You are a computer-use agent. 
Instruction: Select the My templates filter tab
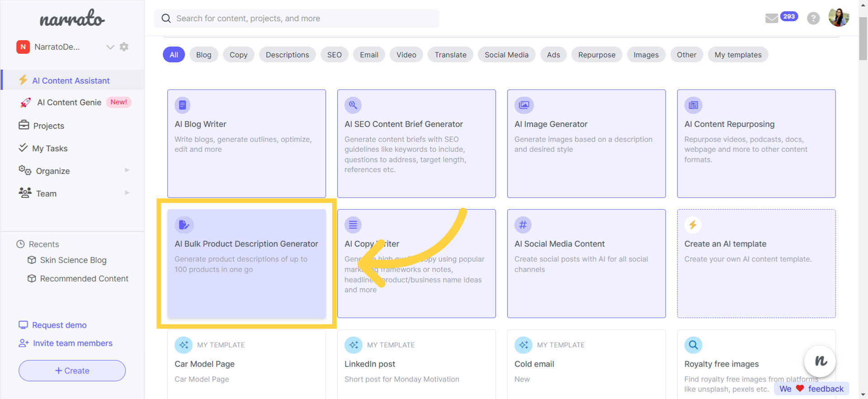click(x=738, y=55)
